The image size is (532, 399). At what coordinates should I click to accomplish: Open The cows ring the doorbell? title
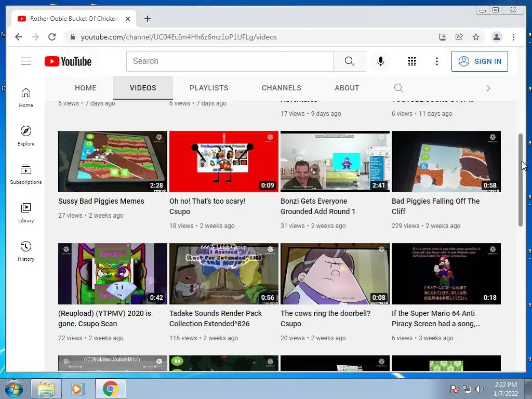tap(325, 318)
